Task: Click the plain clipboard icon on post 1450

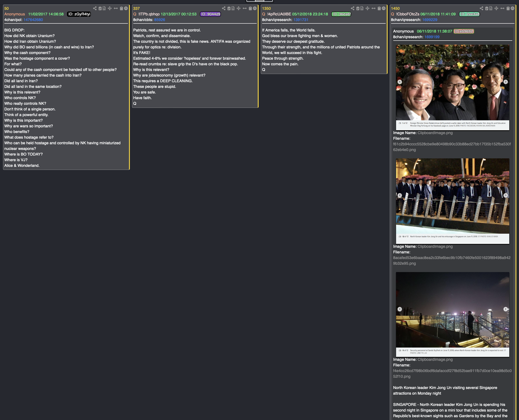Action: point(508,8)
